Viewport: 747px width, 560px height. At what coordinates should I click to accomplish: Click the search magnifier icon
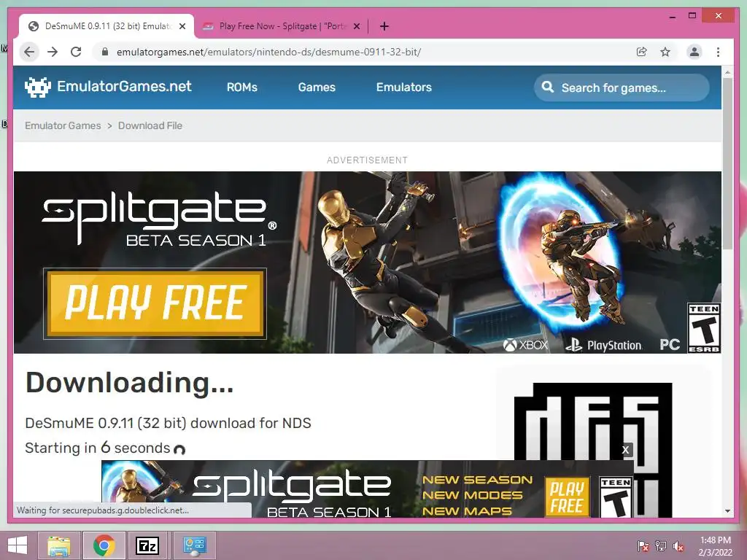(548, 87)
